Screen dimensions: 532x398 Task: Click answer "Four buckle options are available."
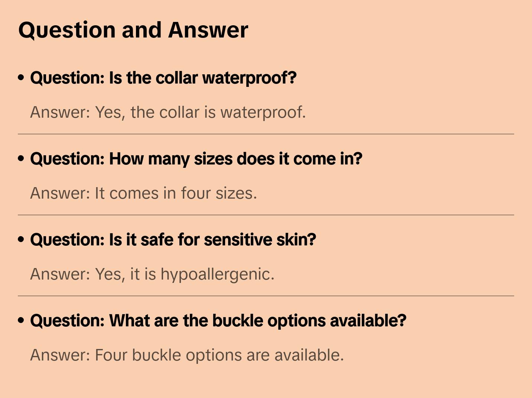click(x=187, y=355)
